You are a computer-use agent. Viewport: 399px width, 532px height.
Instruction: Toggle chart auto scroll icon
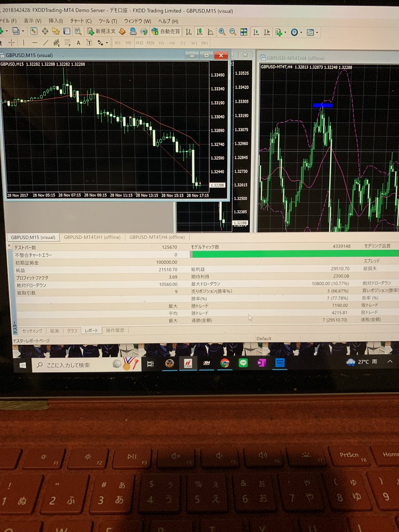tap(256, 32)
